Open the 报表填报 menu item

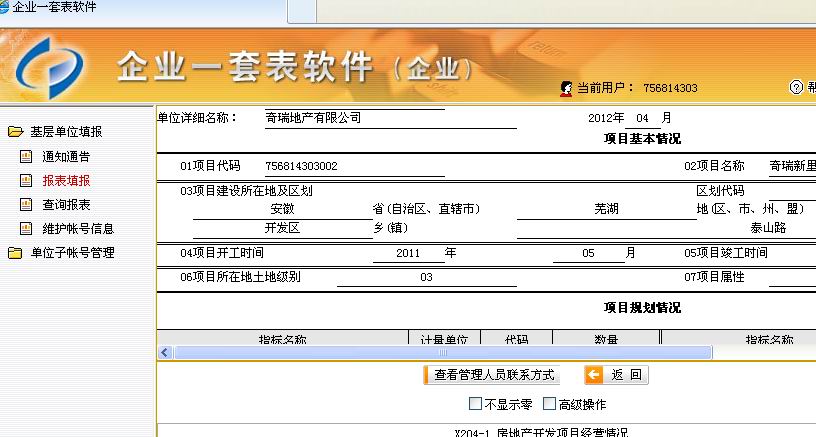click(66, 181)
